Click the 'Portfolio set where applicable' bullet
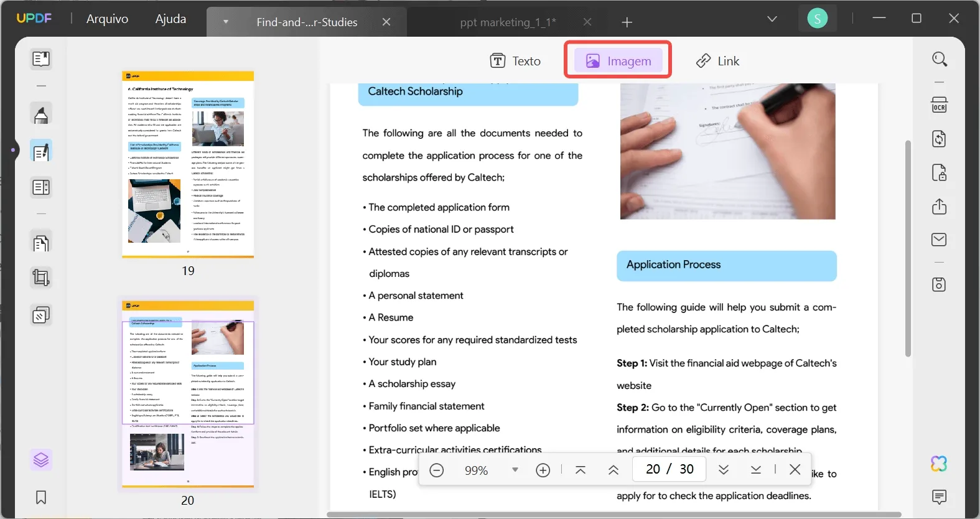The height and width of the screenshot is (519, 980). click(x=434, y=428)
